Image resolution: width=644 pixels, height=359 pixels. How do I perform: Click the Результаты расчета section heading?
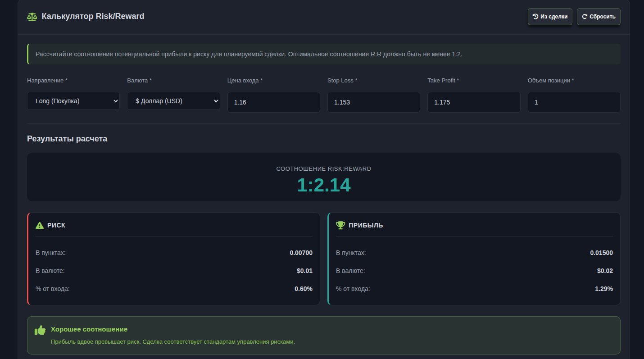67,139
